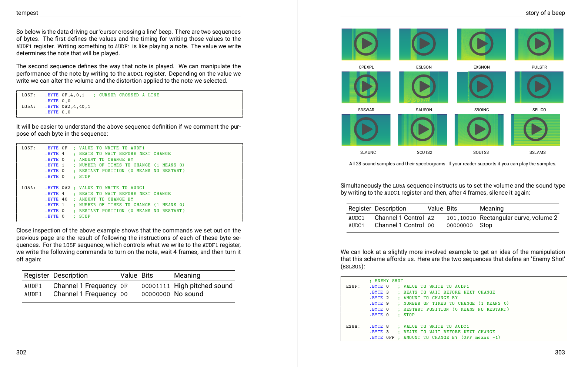Screen dimensions: 588x367
Task: Click the ES8F label in enemy shot code
Action: pos(353,286)
